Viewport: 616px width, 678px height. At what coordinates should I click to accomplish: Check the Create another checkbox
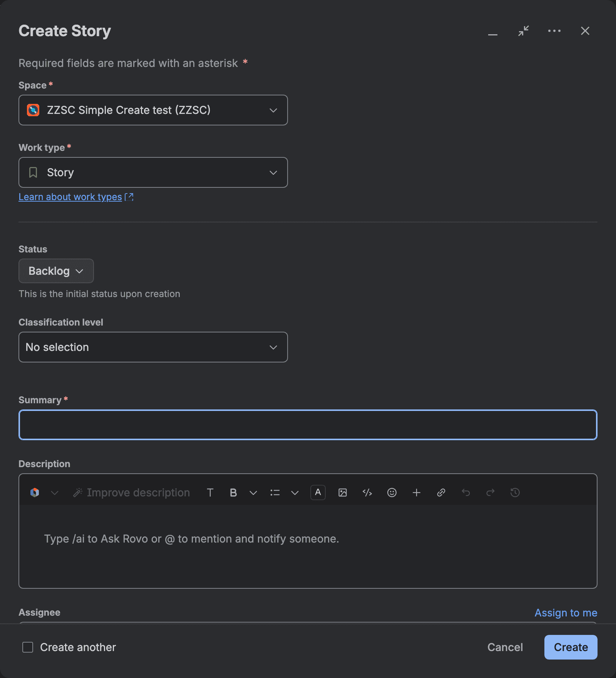[28, 647]
